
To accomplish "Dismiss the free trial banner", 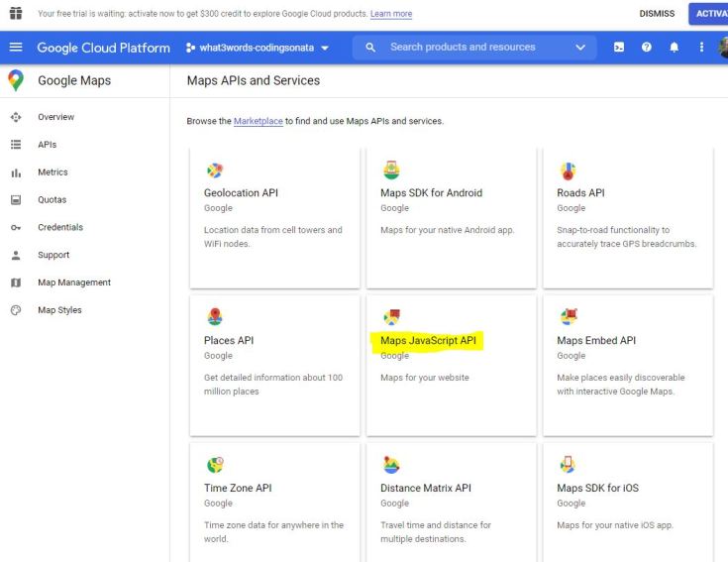I will pos(657,14).
